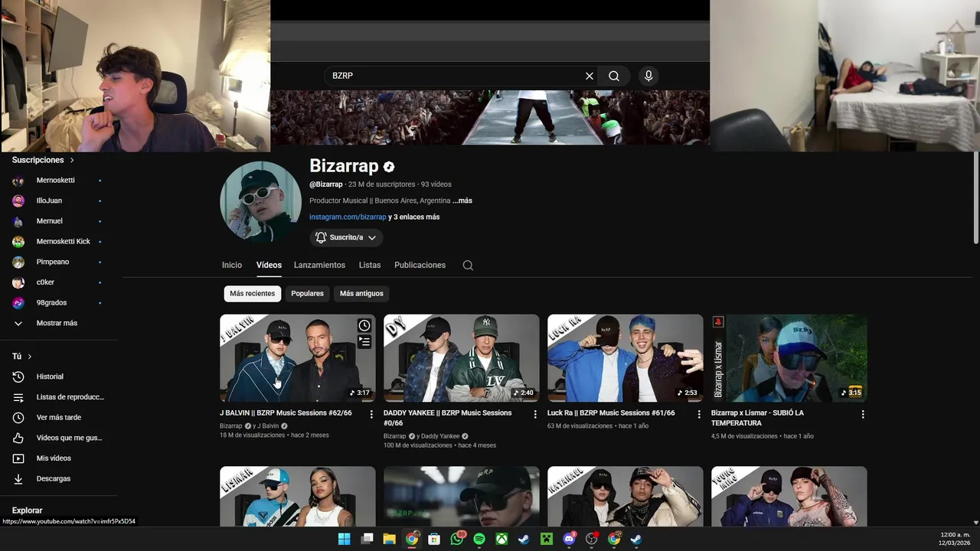Open options menu for Luck Ra video

pyautogui.click(x=699, y=414)
